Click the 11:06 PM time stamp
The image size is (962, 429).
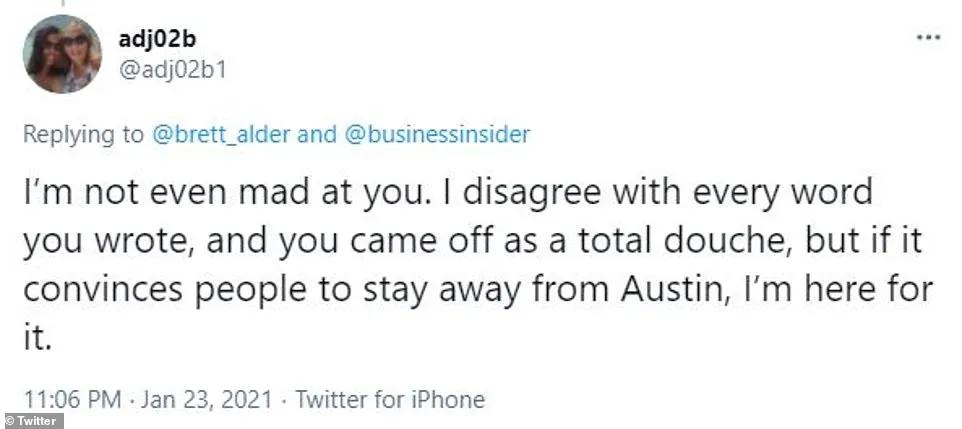coord(65,400)
